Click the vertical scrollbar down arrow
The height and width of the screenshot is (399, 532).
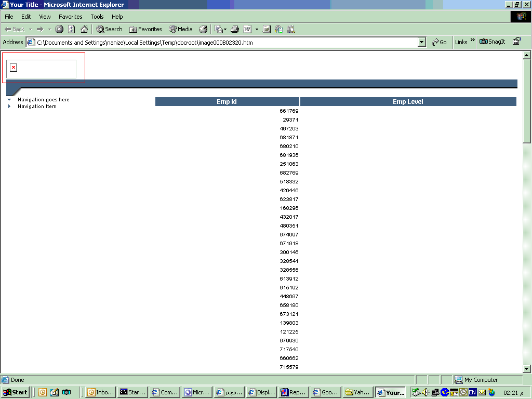coord(526,368)
